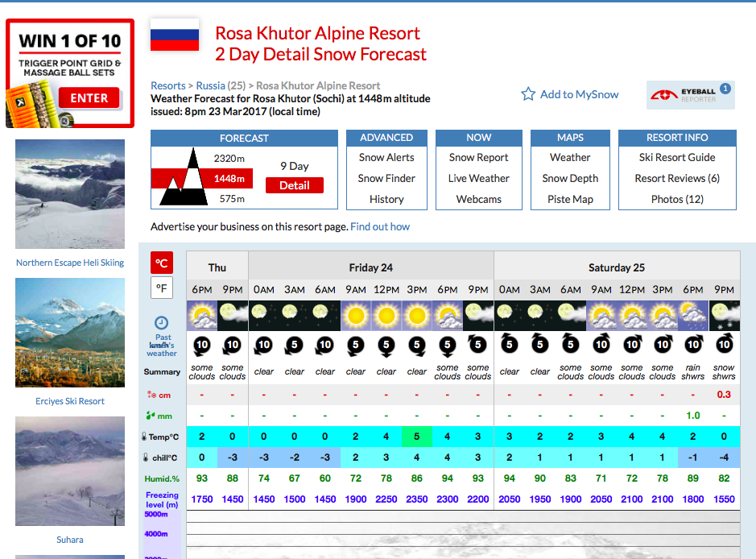
Task: Open Live Weather page
Action: click(x=478, y=179)
